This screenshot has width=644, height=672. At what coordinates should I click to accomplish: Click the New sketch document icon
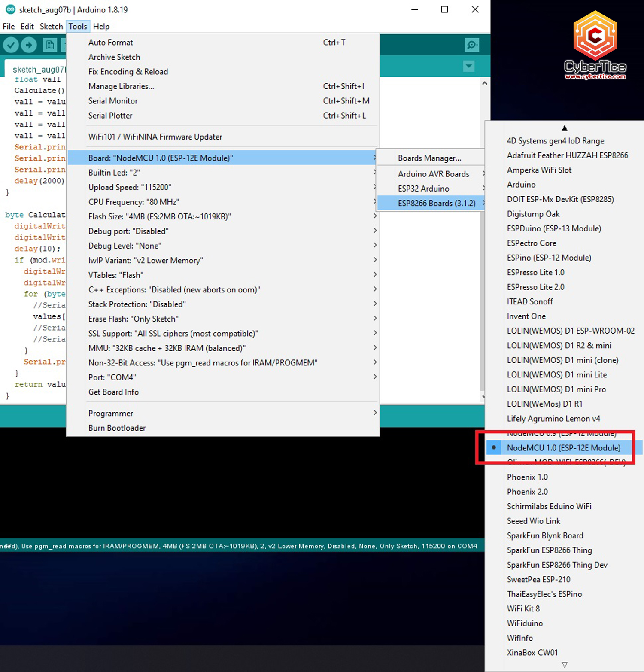[50, 45]
